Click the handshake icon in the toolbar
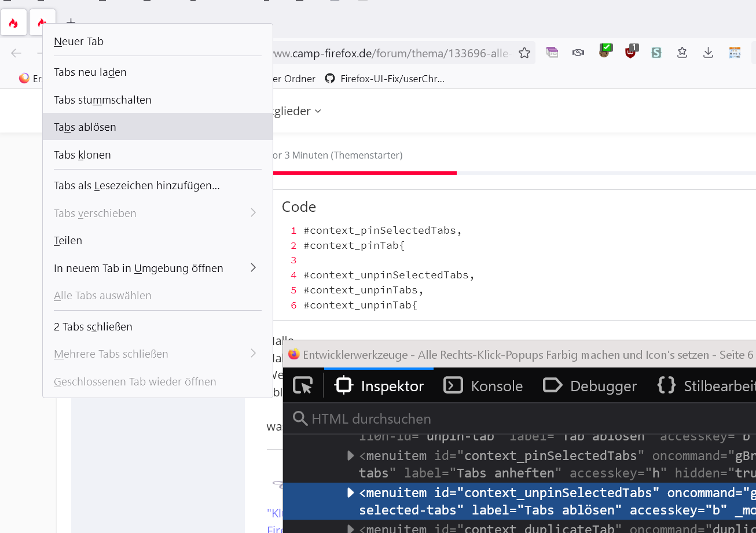Image resolution: width=756 pixels, height=533 pixels. [x=578, y=53]
